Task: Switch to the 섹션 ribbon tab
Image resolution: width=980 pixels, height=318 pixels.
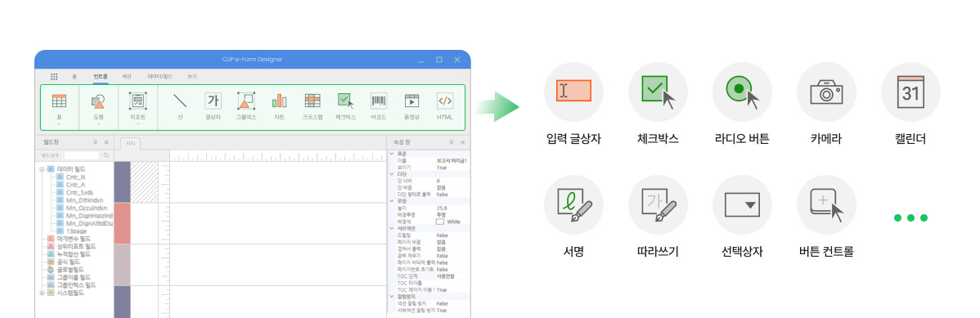Action: (x=127, y=76)
